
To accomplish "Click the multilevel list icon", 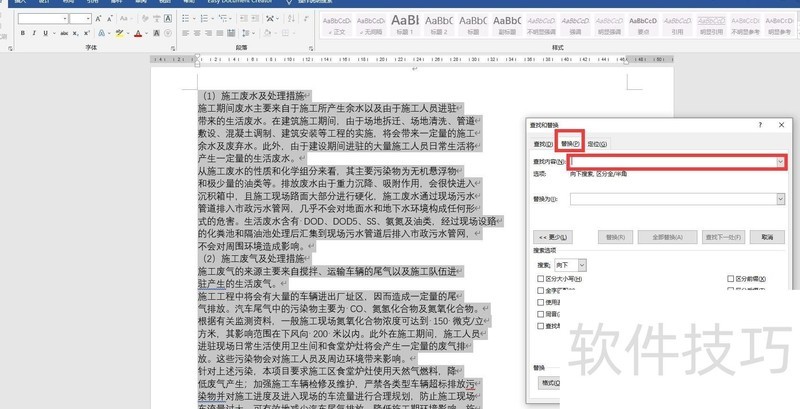I will tap(223, 19).
